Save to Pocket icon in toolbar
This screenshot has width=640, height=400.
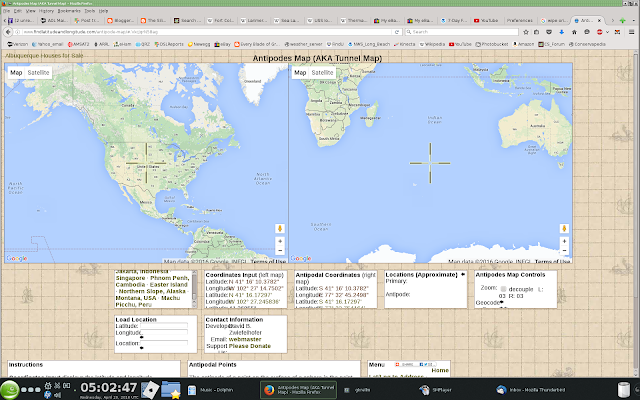point(549,32)
